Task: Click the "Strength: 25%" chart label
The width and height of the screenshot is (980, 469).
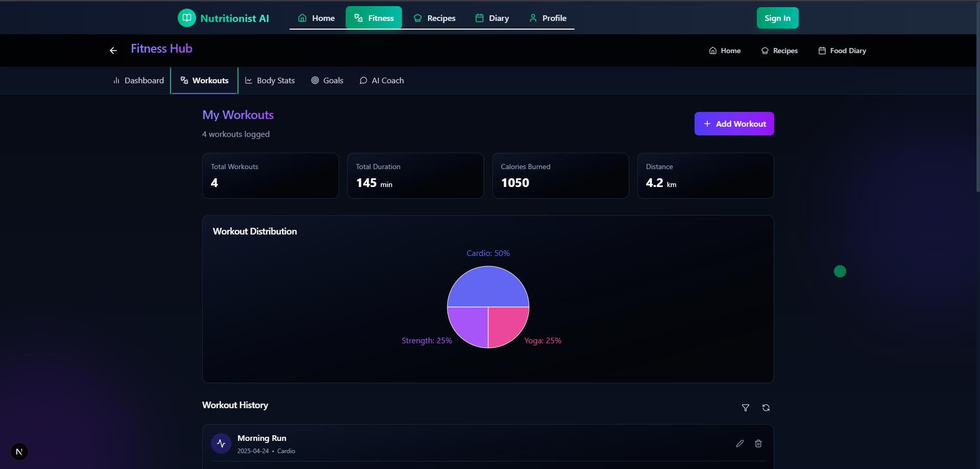Action: 427,341
